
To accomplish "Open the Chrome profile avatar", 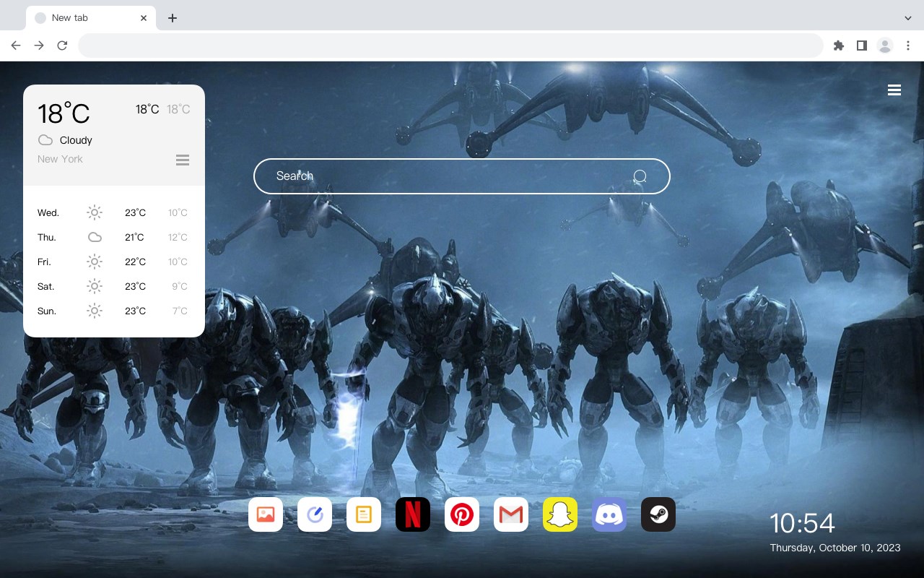I will (885, 46).
